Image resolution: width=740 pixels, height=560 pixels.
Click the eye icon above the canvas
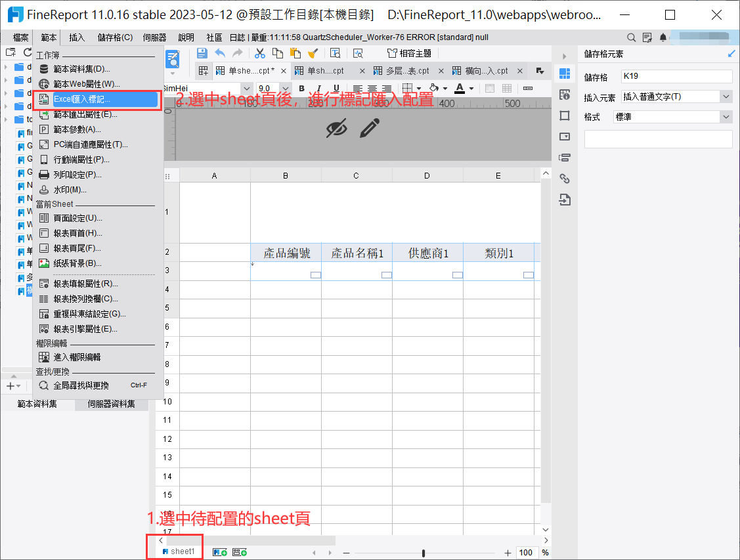coord(337,128)
